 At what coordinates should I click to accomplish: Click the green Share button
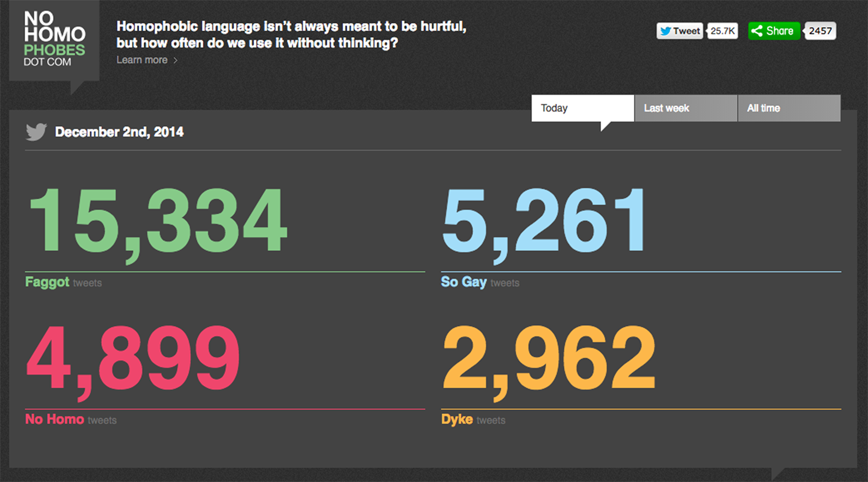[774, 31]
